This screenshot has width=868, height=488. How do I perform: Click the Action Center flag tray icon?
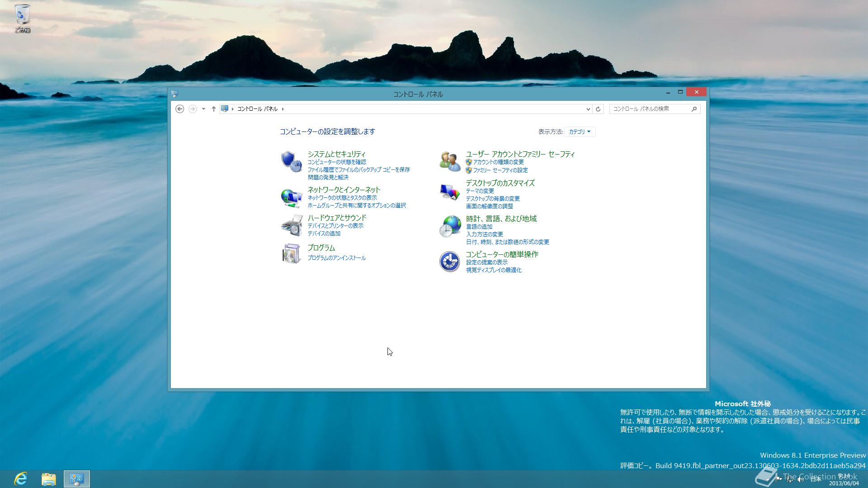click(778, 479)
